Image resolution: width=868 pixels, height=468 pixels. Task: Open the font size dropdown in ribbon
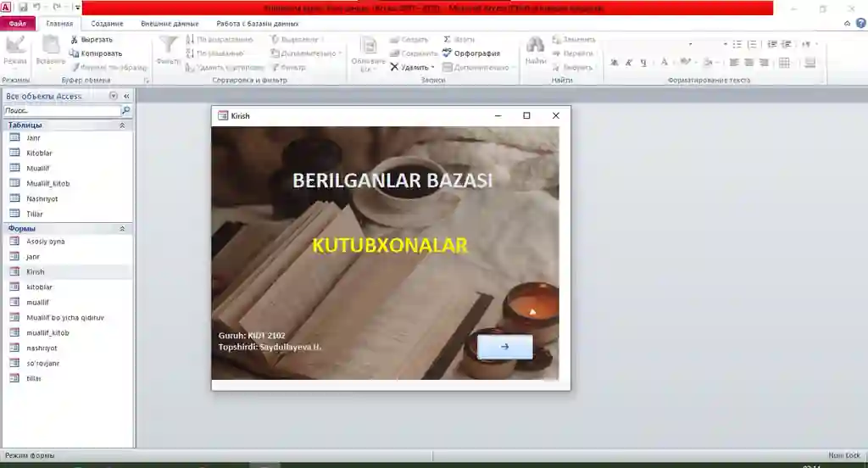(726, 44)
